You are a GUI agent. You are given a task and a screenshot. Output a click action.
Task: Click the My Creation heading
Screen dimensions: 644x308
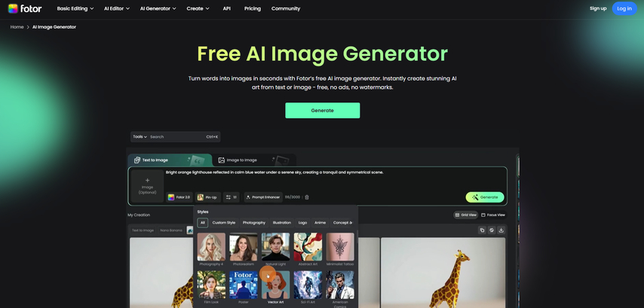139,215
